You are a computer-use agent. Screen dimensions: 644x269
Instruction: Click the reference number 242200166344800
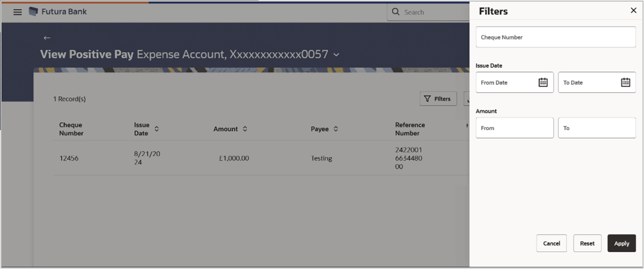click(408, 158)
